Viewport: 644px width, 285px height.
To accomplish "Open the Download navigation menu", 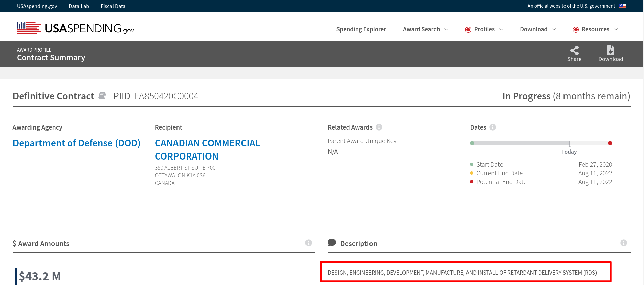I will point(534,29).
